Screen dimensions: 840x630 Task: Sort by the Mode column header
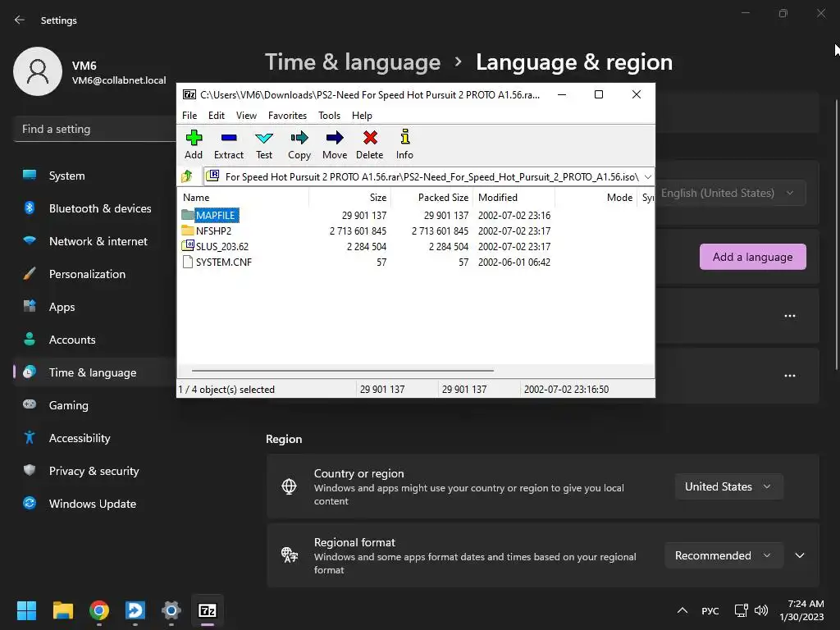click(596, 197)
